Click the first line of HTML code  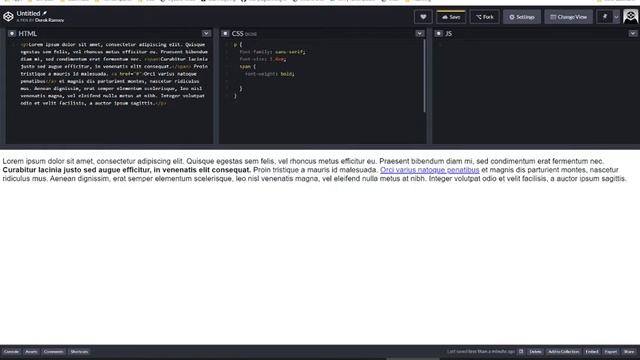pyautogui.click(x=113, y=44)
